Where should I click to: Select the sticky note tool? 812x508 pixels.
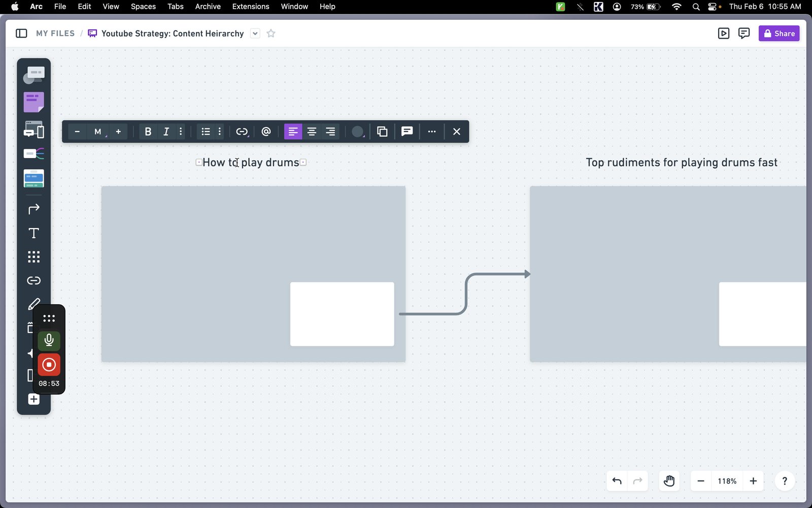(x=33, y=102)
